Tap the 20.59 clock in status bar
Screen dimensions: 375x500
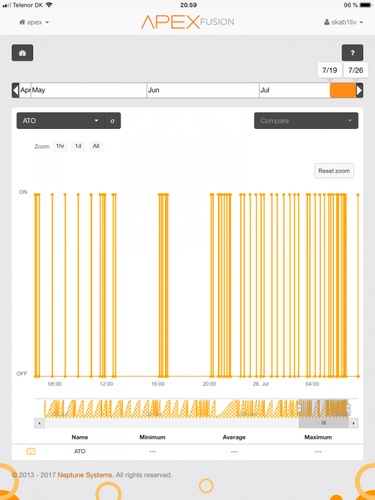click(x=188, y=5)
